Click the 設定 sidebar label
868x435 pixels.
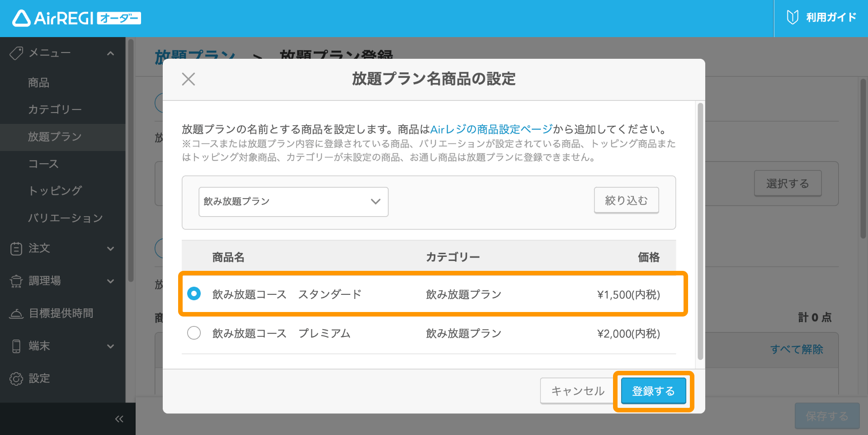(x=39, y=378)
